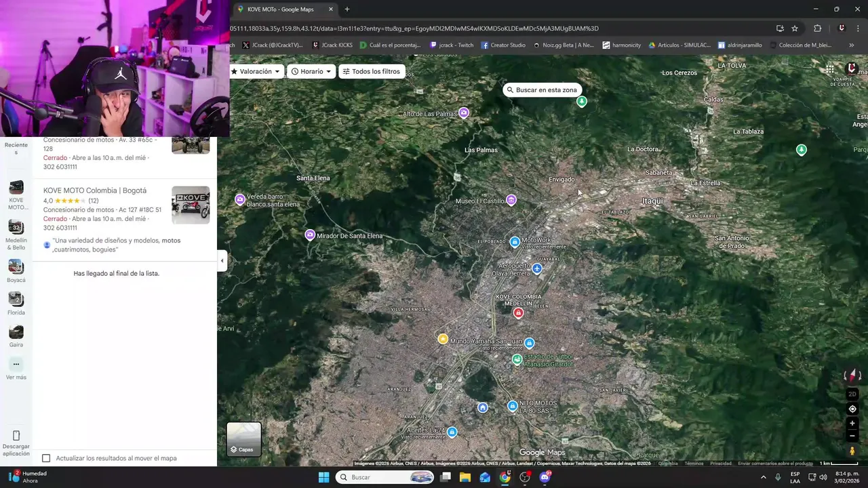Image resolution: width=868 pixels, height=488 pixels.
Task: Zoom out the map with minus button
Action: [x=852, y=436]
